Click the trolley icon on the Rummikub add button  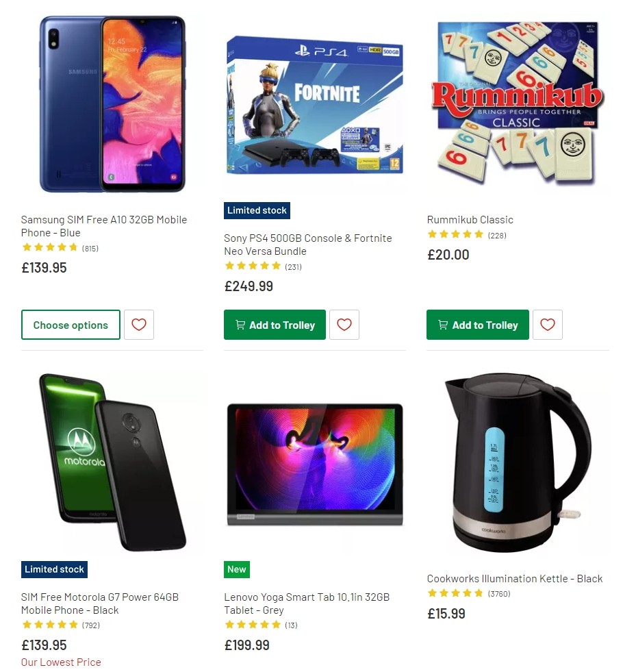[x=442, y=325]
